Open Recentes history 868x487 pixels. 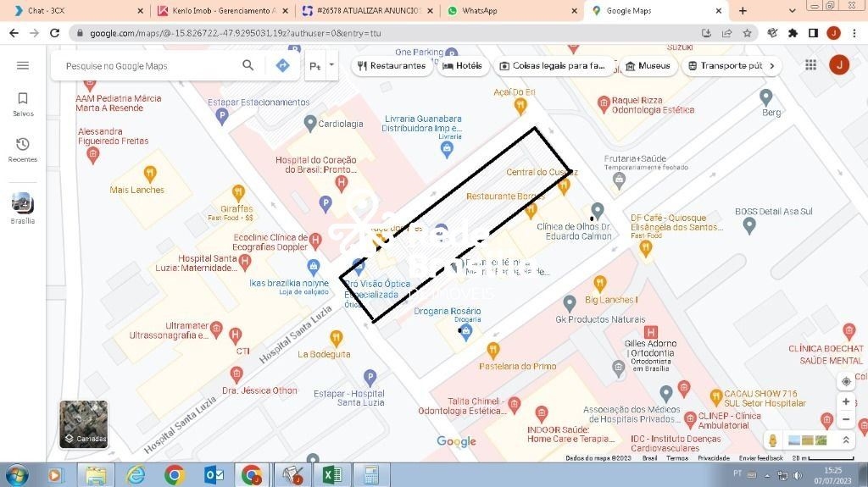23,150
